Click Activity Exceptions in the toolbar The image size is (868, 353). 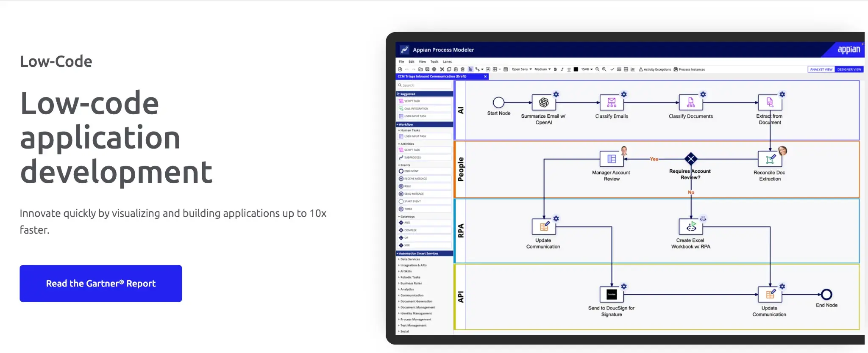tap(655, 69)
